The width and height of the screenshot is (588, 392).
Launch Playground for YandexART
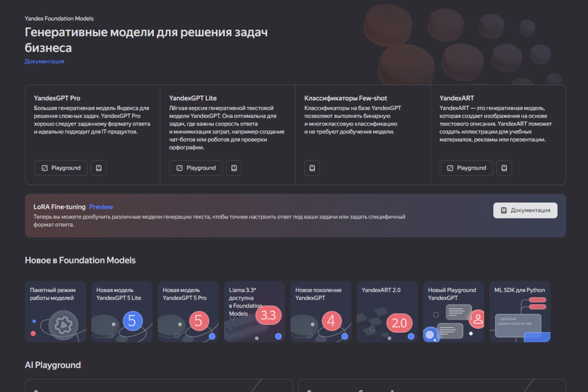[x=466, y=168]
